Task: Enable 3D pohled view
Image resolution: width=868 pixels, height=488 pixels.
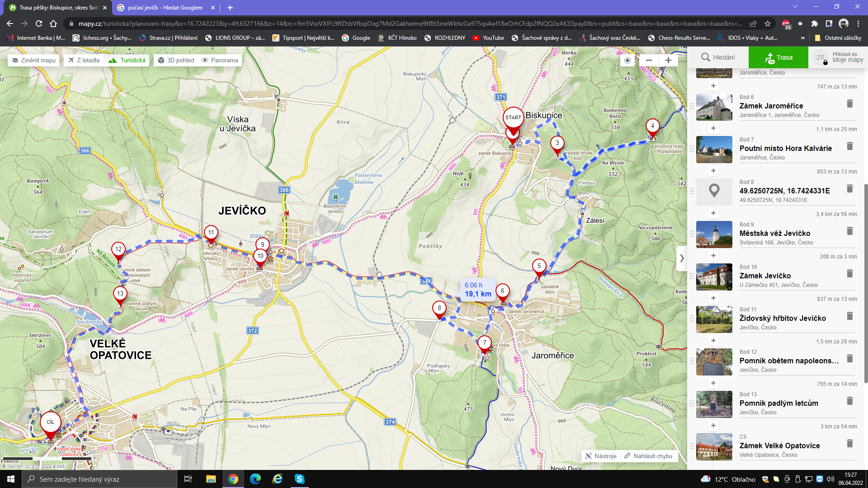Action: tap(176, 60)
